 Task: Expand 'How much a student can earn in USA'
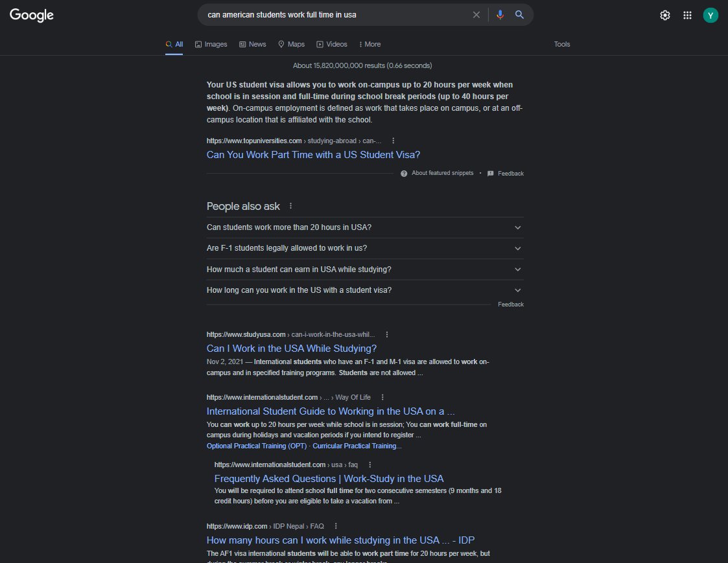365,270
